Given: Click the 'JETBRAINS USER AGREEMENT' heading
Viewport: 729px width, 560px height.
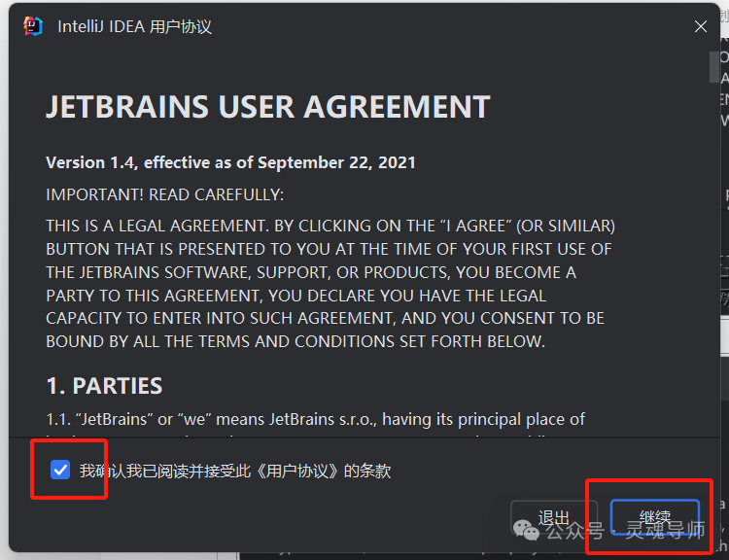Looking at the screenshot, I should (x=268, y=106).
